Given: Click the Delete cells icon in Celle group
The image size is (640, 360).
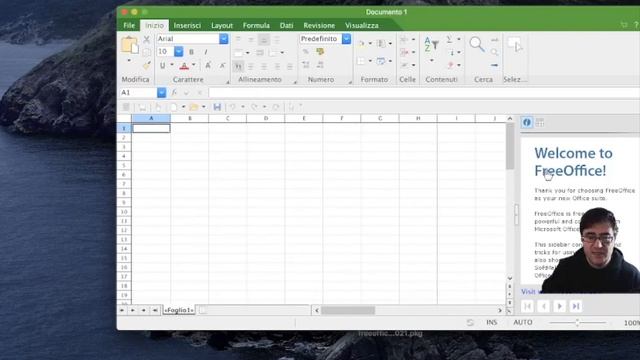Looking at the screenshot, I should [x=404, y=52].
